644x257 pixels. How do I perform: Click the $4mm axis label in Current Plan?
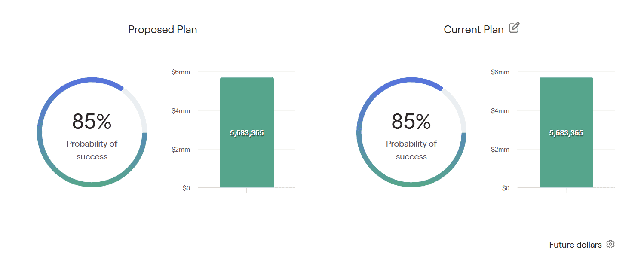pyautogui.click(x=500, y=110)
